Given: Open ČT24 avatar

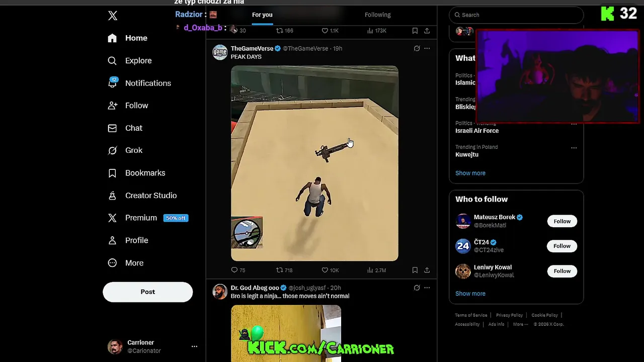Looking at the screenshot, I should tap(463, 246).
